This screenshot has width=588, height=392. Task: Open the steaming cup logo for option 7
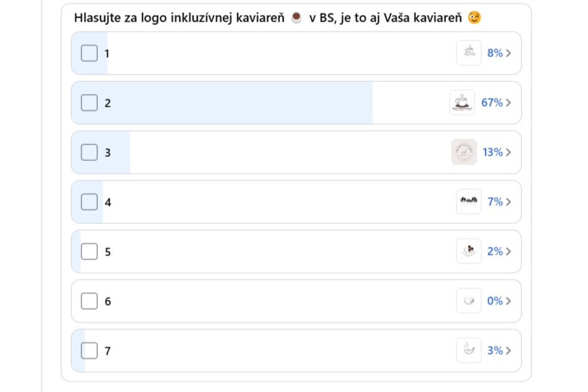point(468,350)
